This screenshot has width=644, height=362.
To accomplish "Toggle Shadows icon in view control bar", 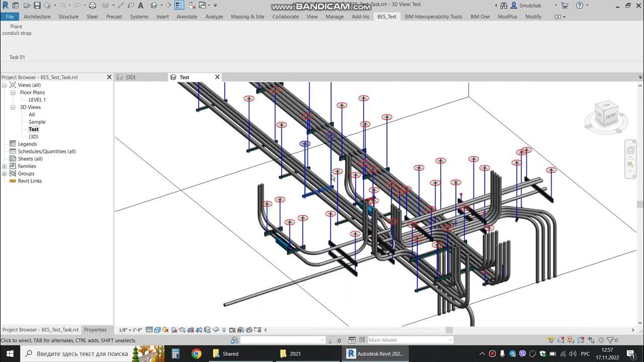I will tap(174, 330).
